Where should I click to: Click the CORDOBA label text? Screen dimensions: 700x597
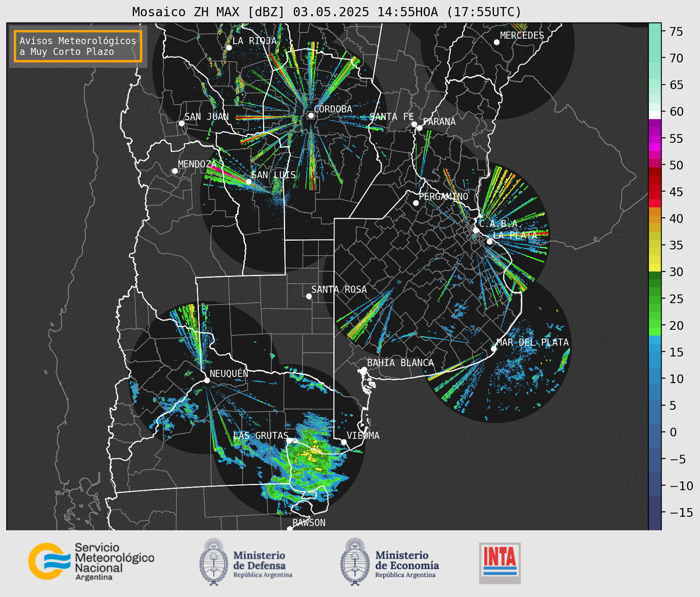pyautogui.click(x=333, y=109)
